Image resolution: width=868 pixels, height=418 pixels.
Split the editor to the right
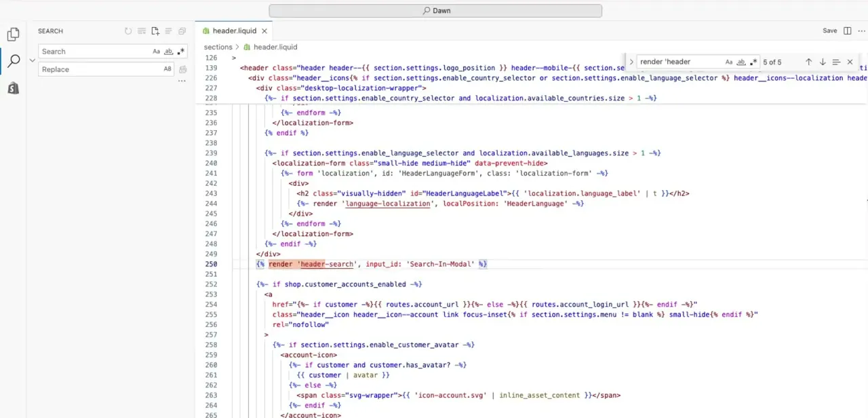click(x=848, y=31)
